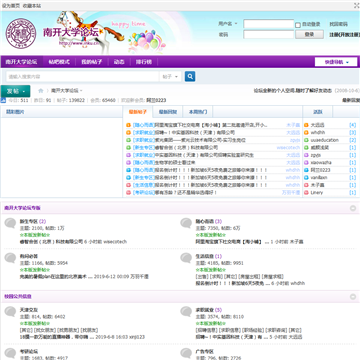Open the 新生专区 board link

coord(29,221)
